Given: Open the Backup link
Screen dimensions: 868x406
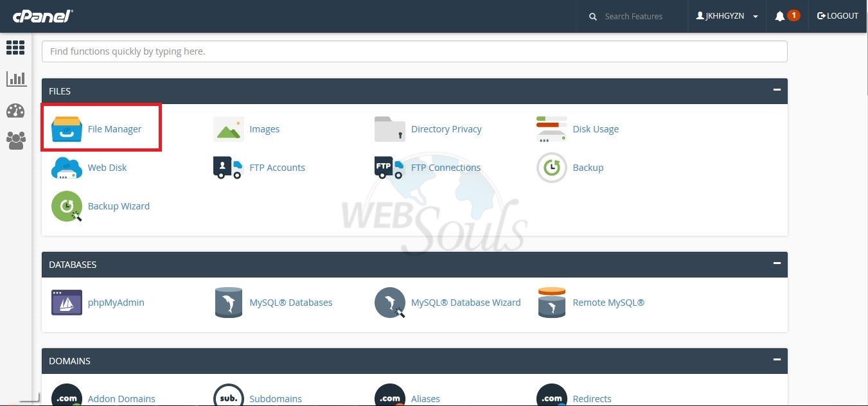Looking at the screenshot, I should tap(588, 168).
